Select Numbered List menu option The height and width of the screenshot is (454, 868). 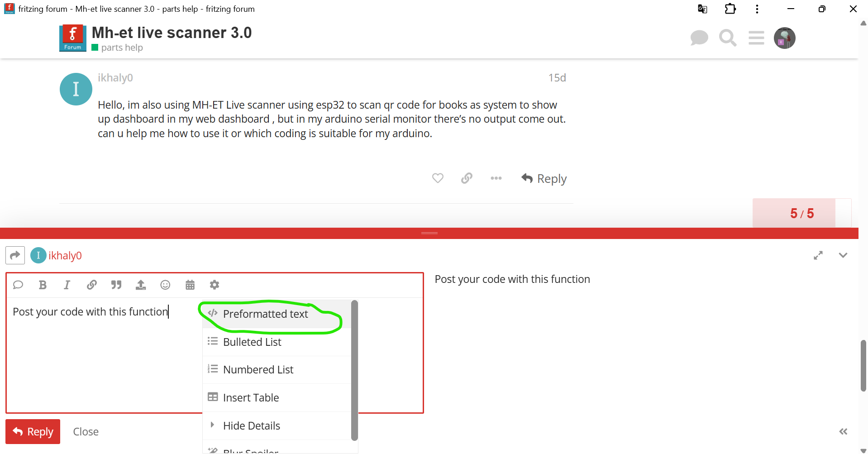coord(277,370)
